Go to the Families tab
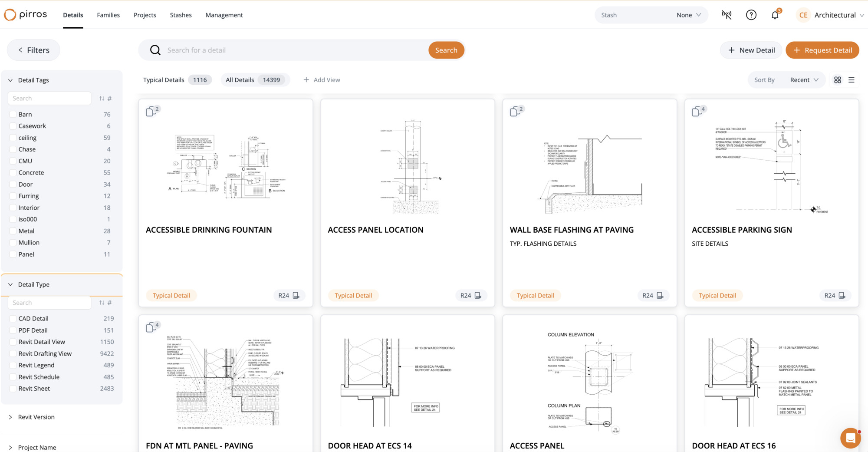This screenshot has height=452, width=868. point(108,15)
